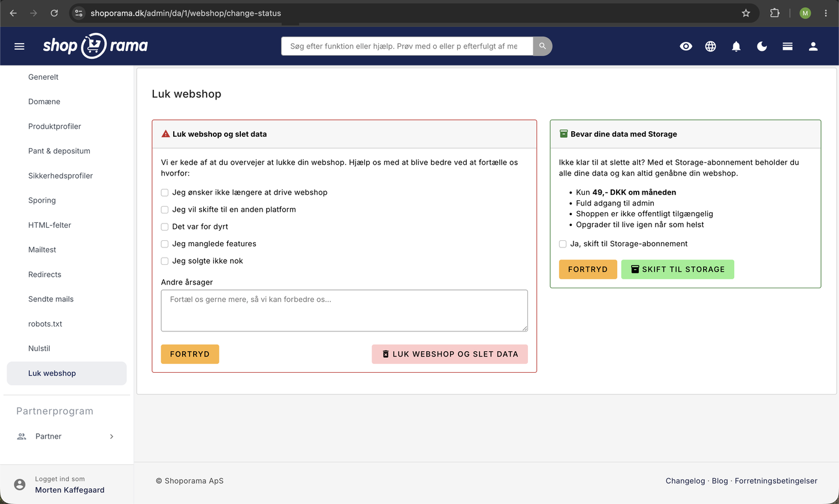Check 'Jeg vil skifte til en anden platform'
Screen dimensions: 839x504
pyautogui.click(x=165, y=210)
